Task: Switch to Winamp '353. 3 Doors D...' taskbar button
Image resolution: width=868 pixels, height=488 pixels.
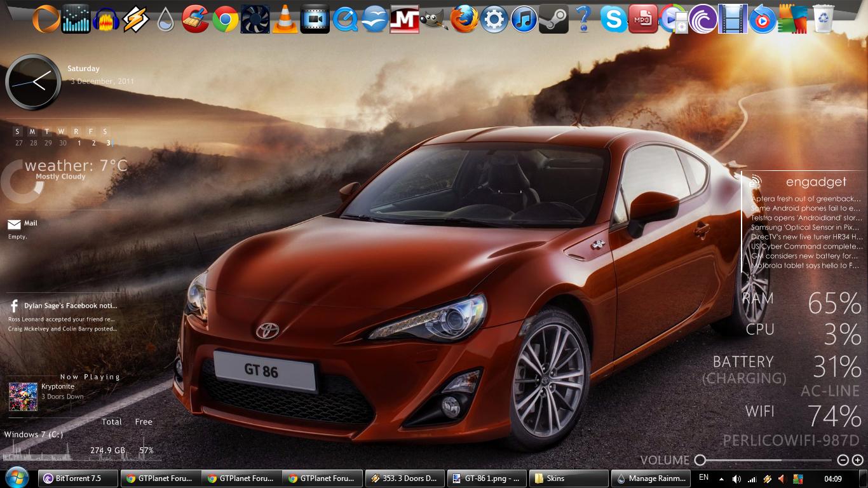Action: (405, 478)
